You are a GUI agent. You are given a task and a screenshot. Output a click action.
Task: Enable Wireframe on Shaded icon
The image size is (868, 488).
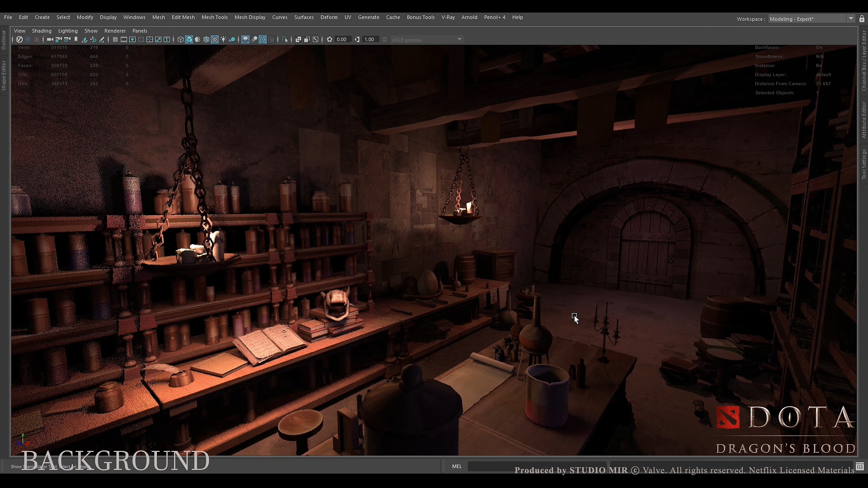pos(206,39)
